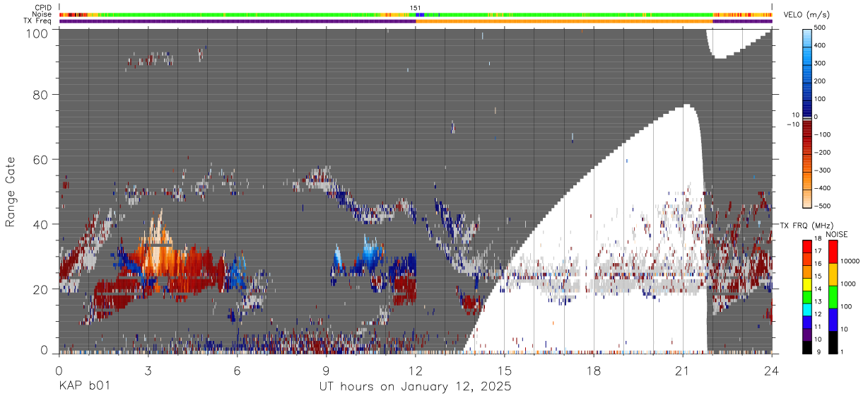Click the 'UT hours on January 12, 2025' axis title

(x=416, y=387)
